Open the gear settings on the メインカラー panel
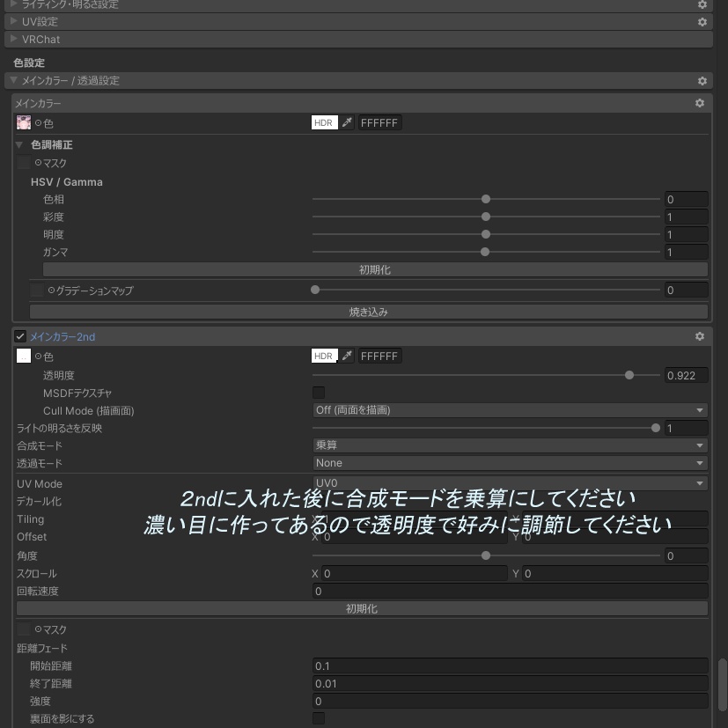 699,103
